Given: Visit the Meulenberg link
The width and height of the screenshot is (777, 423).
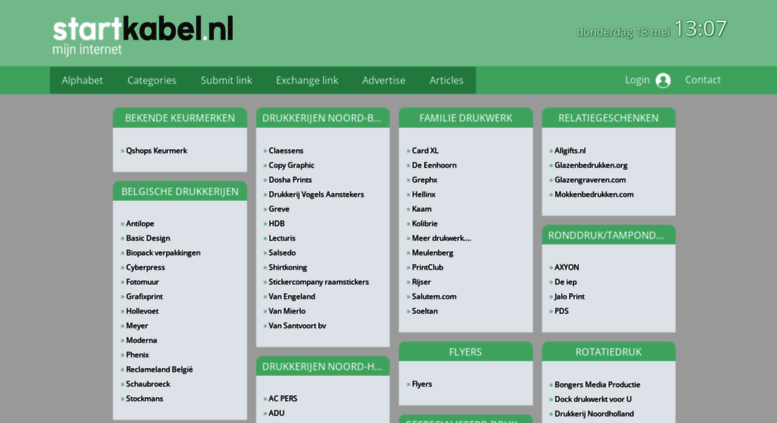Looking at the screenshot, I should coord(433,253).
